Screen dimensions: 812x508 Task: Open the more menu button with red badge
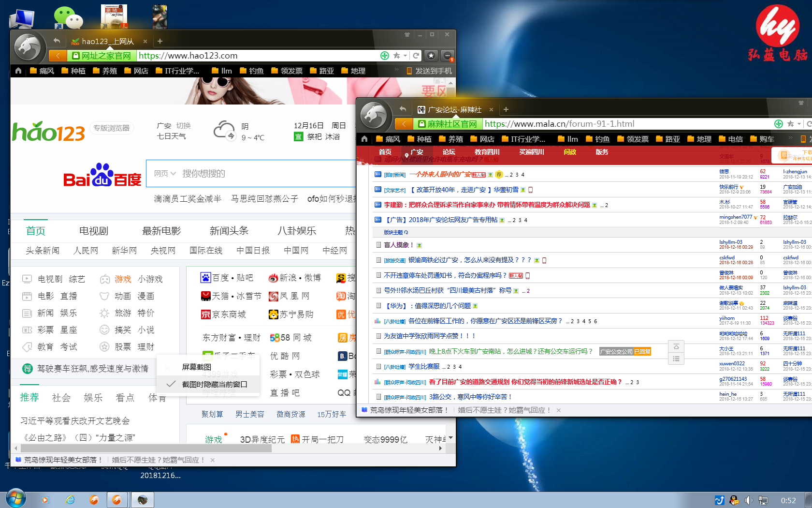[448, 56]
